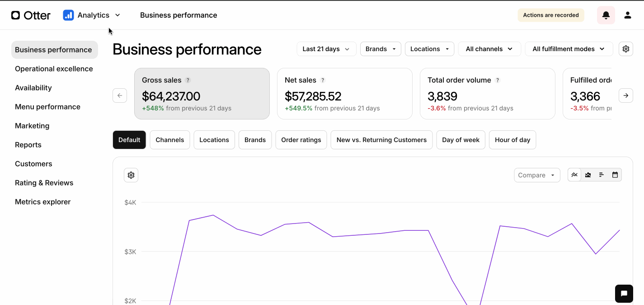
Task: Expand the All channels filter
Action: (x=489, y=49)
